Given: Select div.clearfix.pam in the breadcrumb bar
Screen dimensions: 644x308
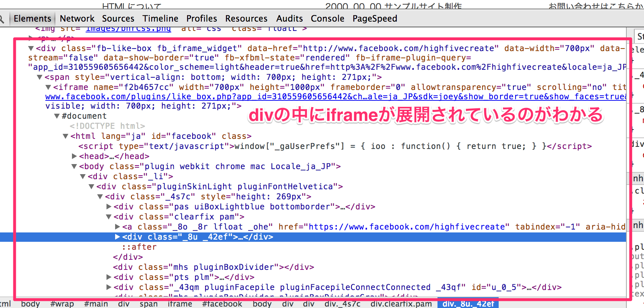Looking at the screenshot, I should click(x=401, y=304).
